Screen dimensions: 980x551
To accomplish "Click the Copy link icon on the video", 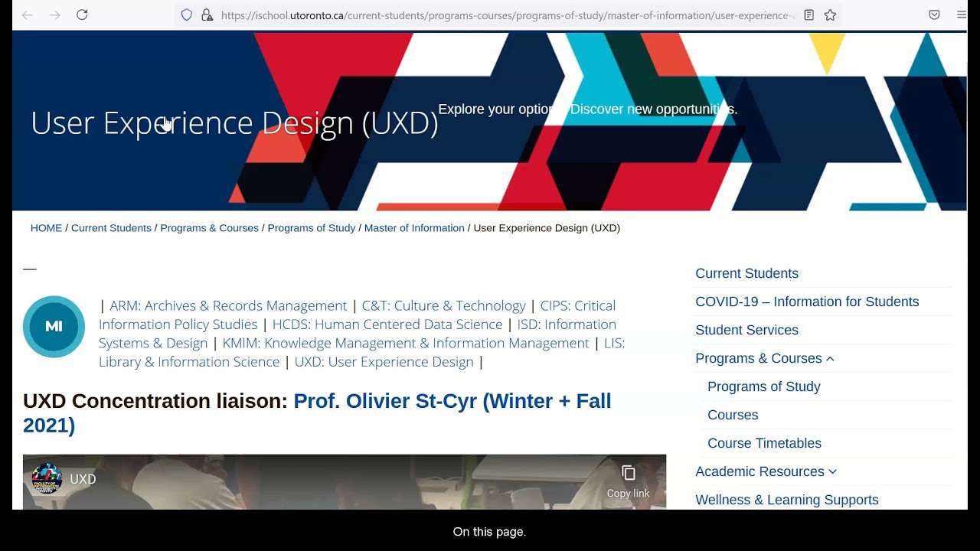I will [x=629, y=474].
